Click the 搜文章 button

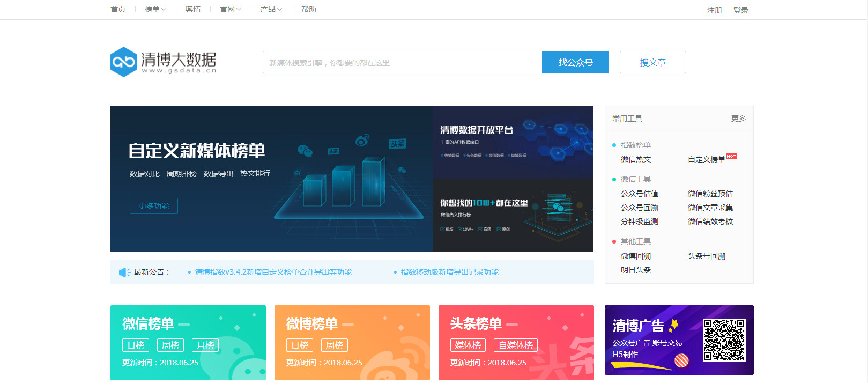tap(653, 62)
